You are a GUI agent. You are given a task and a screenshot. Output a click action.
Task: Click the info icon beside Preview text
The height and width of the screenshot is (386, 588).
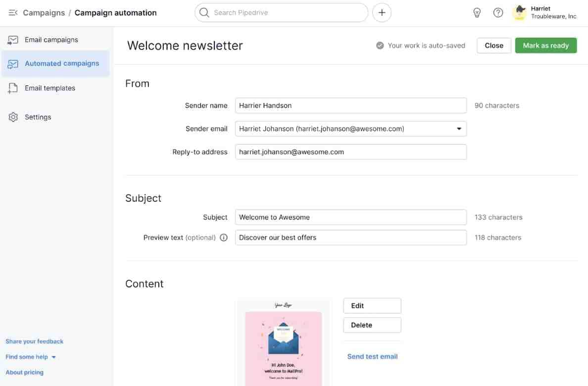click(224, 238)
